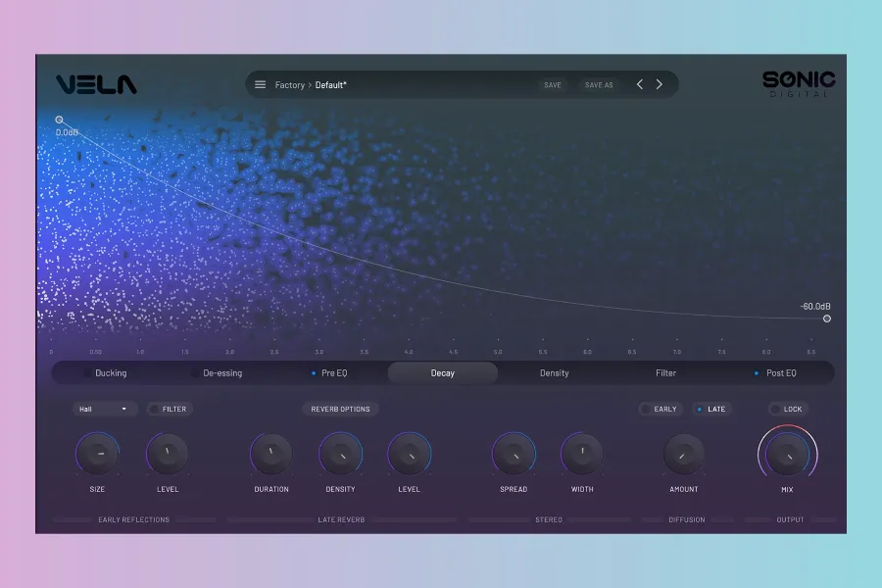Click the output MIX knob

(787, 453)
